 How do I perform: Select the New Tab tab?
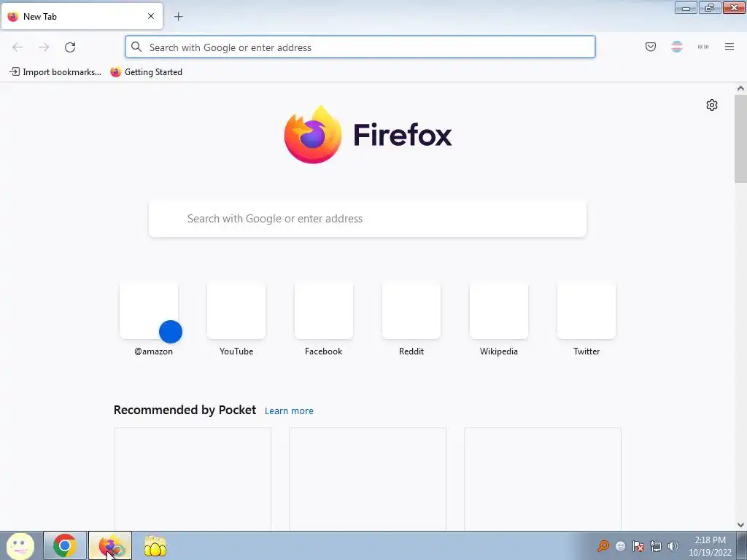tap(82, 16)
